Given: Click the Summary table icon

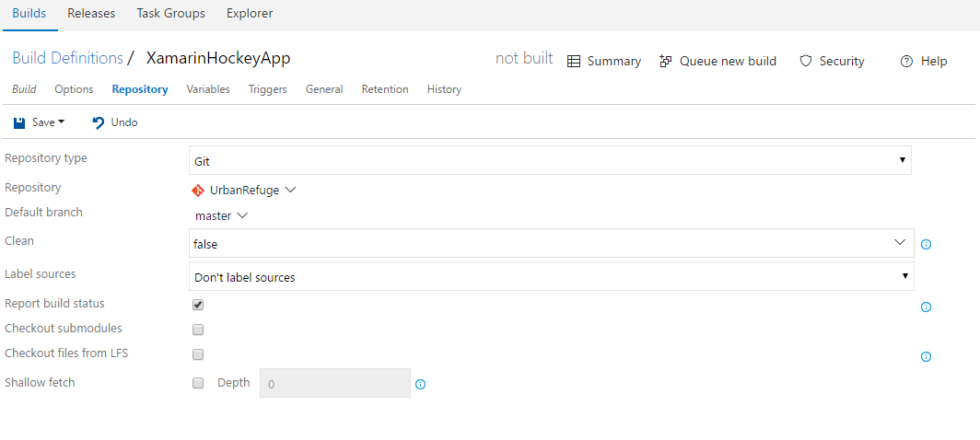Looking at the screenshot, I should click(x=574, y=62).
